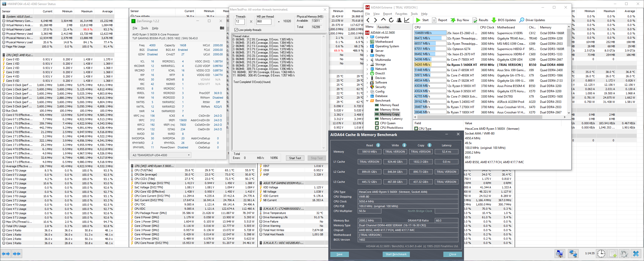This screenshot has height=261, width=644.
Task: Expand the Security node in AIDA64 tree
Action: (x=367, y=87)
